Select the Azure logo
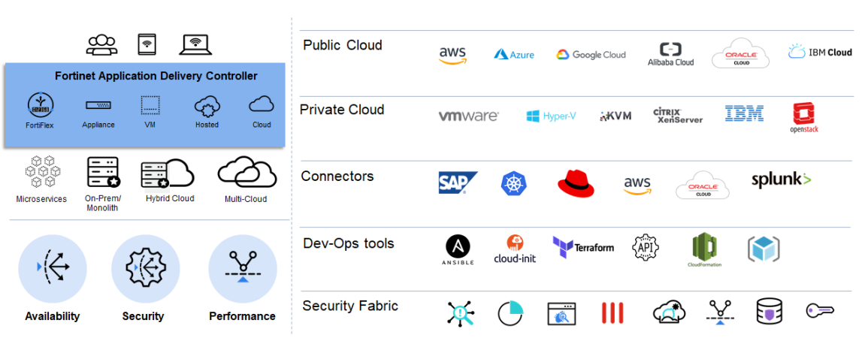 coord(514,54)
